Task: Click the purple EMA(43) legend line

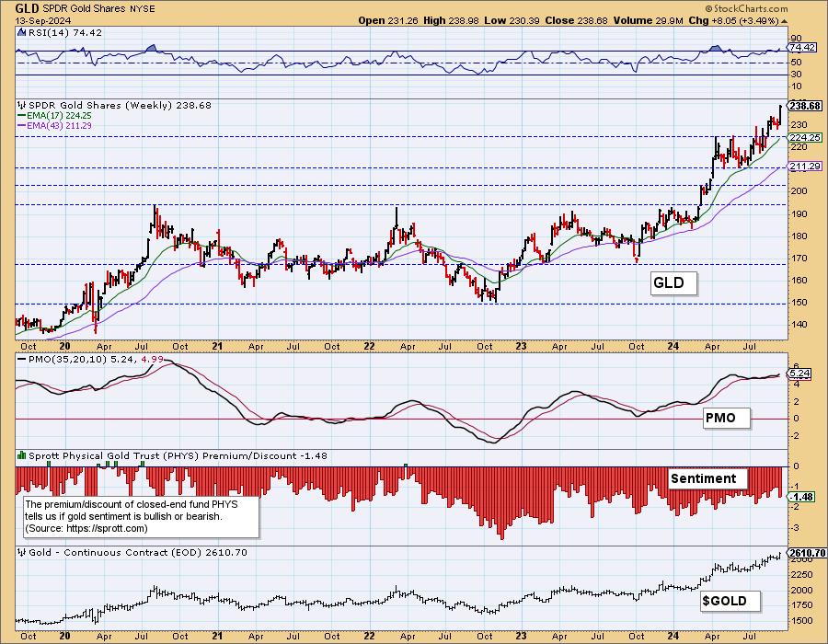Action: pyautogui.click(x=22, y=126)
